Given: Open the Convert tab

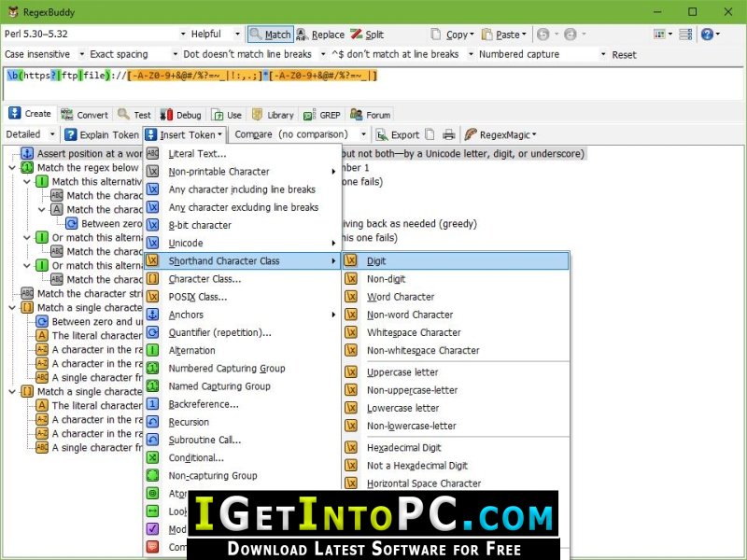Looking at the screenshot, I should [x=85, y=115].
